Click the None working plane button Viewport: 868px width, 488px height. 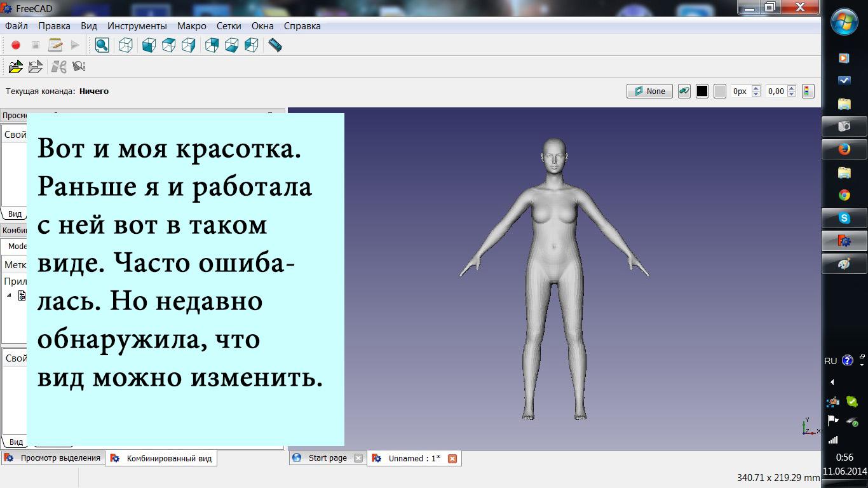pos(649,91)
